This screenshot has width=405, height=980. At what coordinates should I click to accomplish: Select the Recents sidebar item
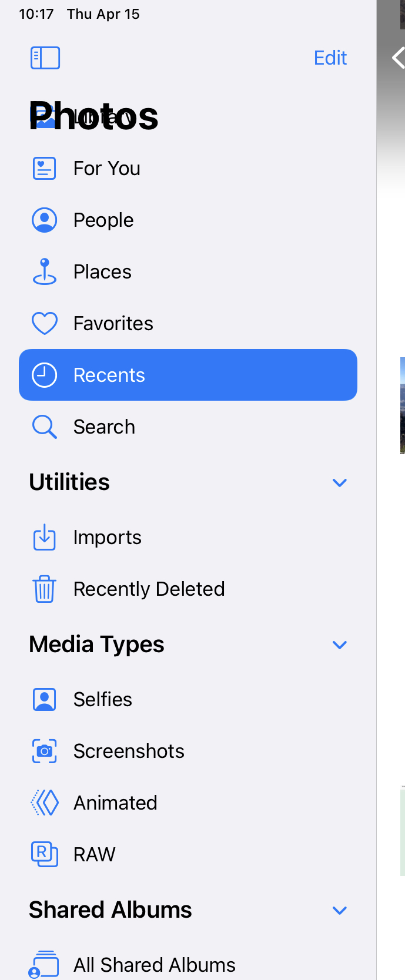pyautogui.click(x=188, y=375)
